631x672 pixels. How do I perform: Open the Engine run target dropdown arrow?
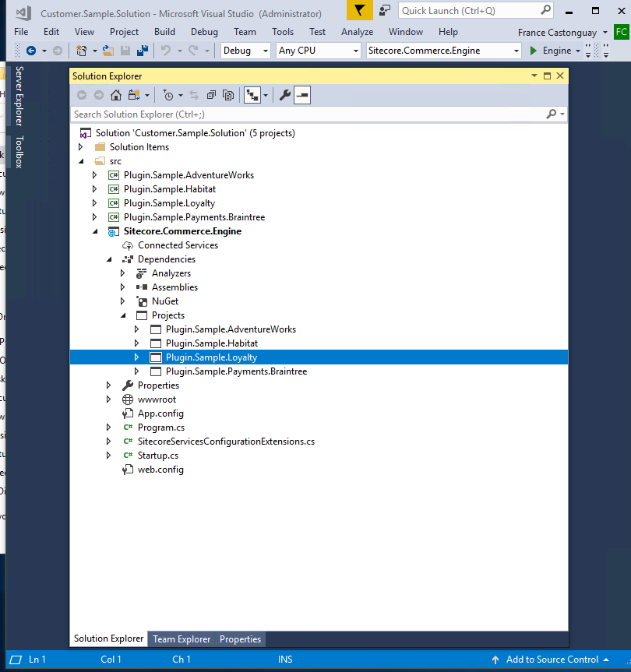pyautogui.click(x=578, y=51)
